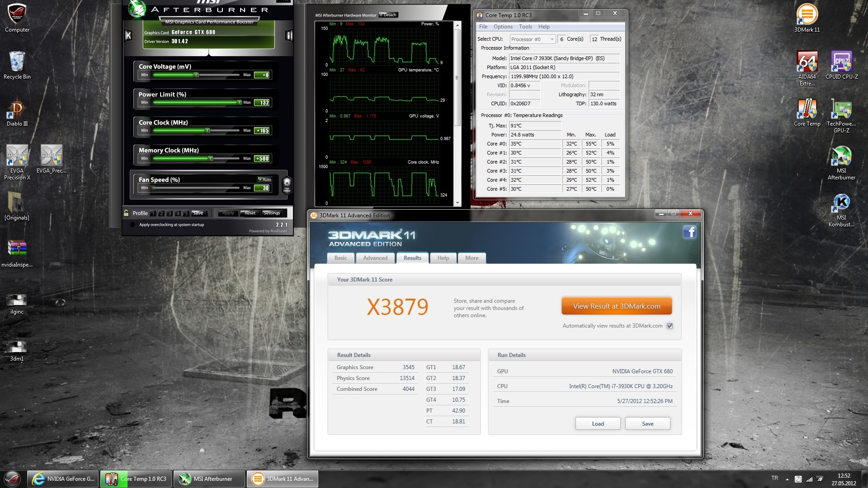Open the Afterburner information (i) button
Screen dimensions: 868x488
pyautogui.click(x=289, y=36)
